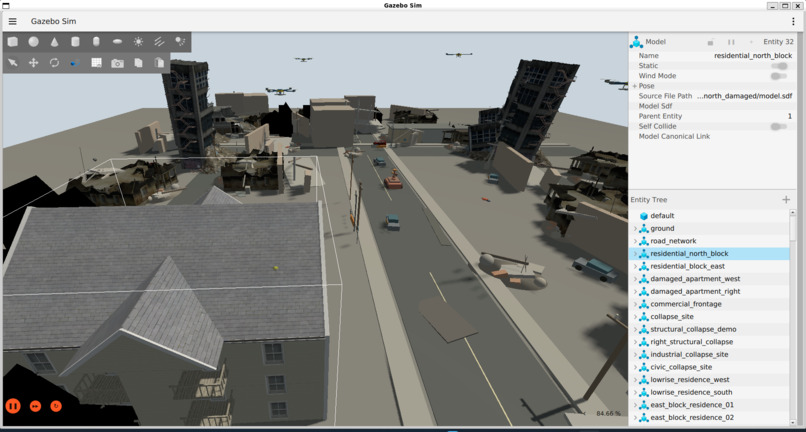Expand the civic_collapse_site tree node
The height and width of the screenshot is (432, 806).
pos(635,367)
